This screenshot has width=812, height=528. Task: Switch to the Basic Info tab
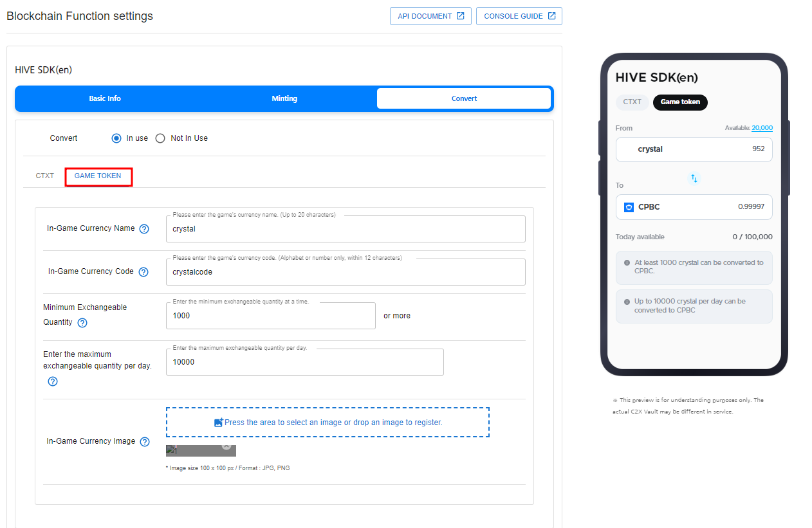[x=105, y=98]
